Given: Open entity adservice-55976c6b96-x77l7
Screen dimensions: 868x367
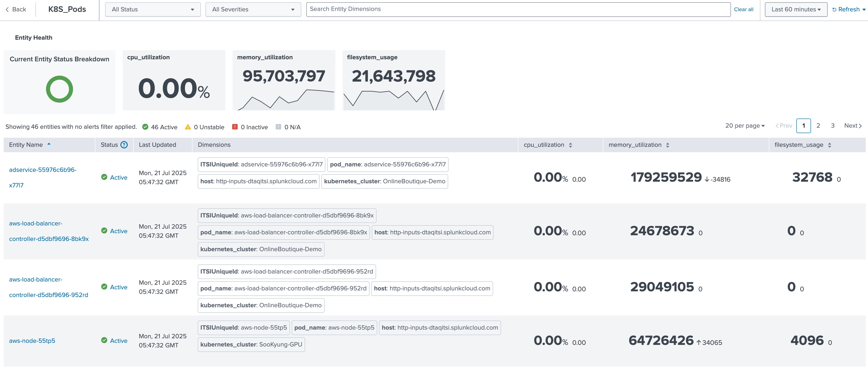Looking at the screenshot, I should coord(43,177).
